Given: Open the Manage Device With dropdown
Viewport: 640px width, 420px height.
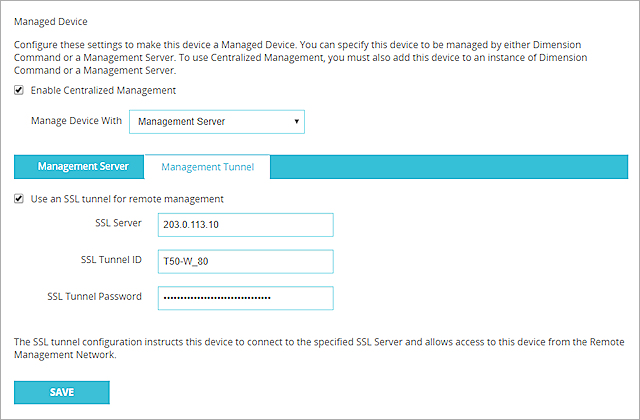Looking at the screenshot, I should pyautogui.click(x=216, y=122).
